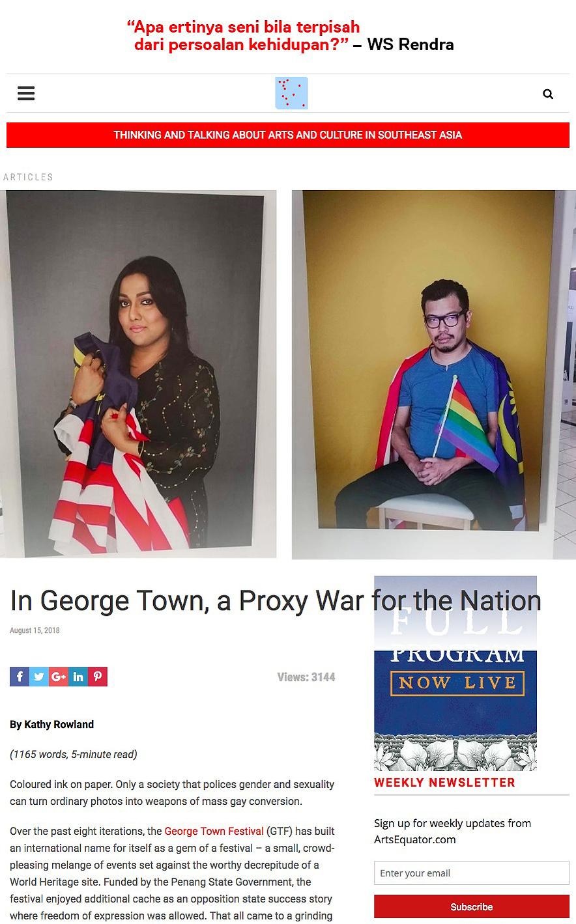The height and width of the screenshot is (924, 576).
Task: Open the Articles category label
Action: pyautogui.click(x=28, y=177)
